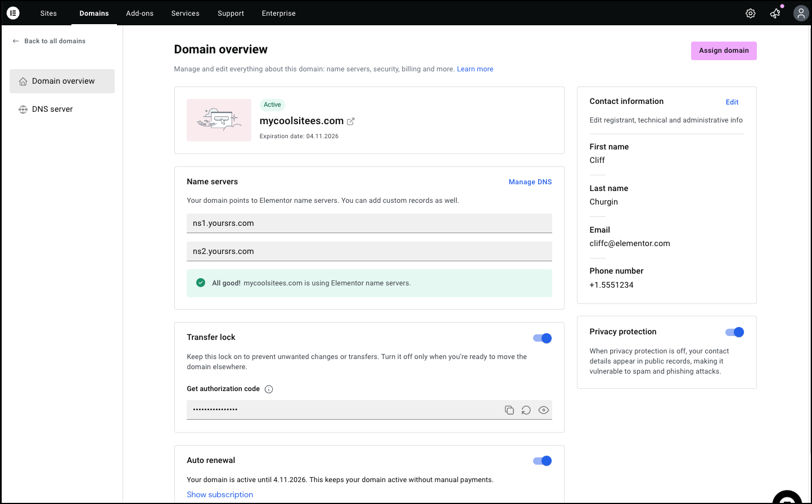The image size is (812, 504).
Task: Open the What's New megaphone notifications
Action: point(775,13)
